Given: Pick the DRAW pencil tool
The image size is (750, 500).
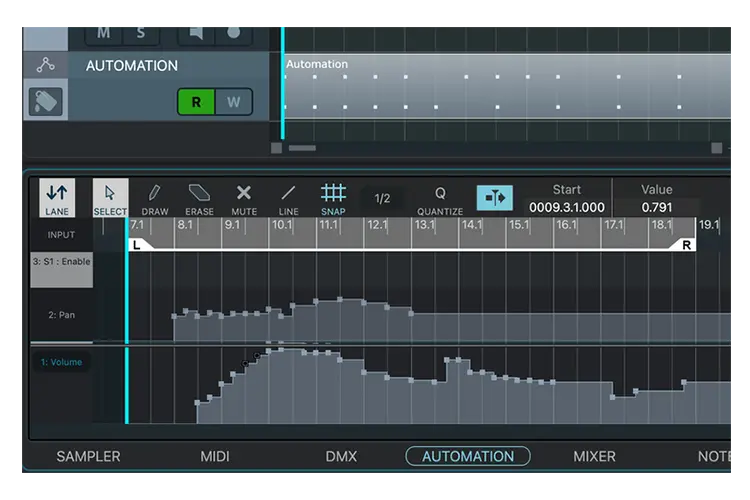Looking at the screenshot, I should [154, 200].
